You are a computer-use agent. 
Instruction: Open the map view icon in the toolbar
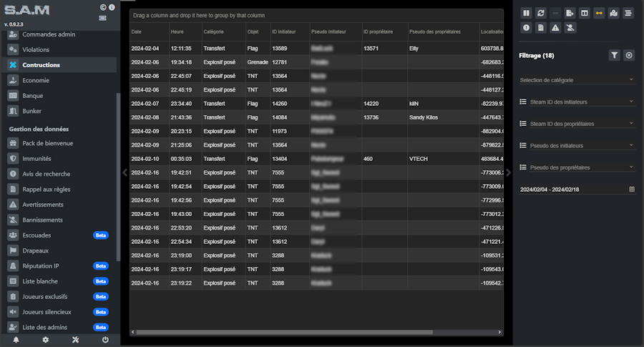pyautogui.click(x=613, y=13)
